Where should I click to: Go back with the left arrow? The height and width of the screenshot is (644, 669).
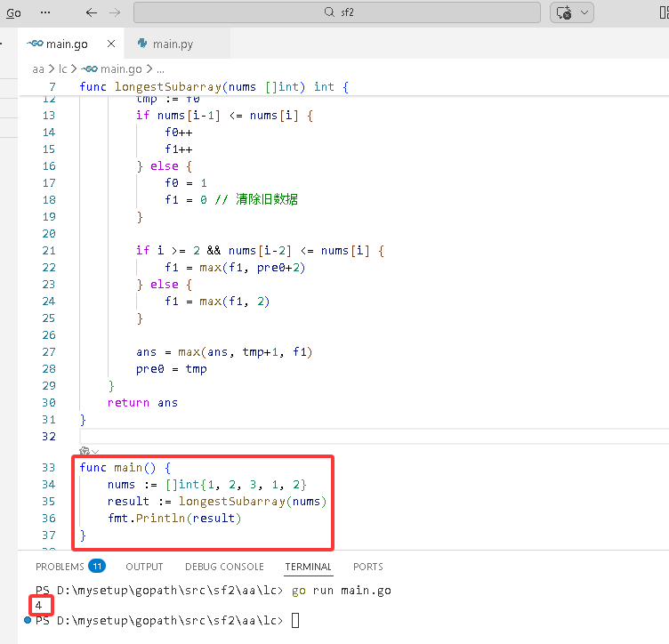click(92, 12)
